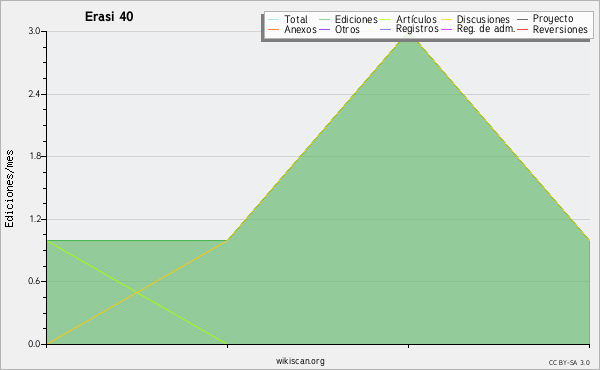
Task: Click the 2.4 y-axis value
Action: [x=34, y=94]
